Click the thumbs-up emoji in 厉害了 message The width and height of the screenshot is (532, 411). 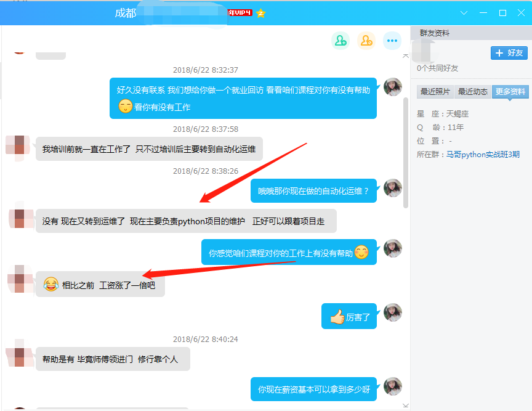pyautogui.click(x=337, y=317)
